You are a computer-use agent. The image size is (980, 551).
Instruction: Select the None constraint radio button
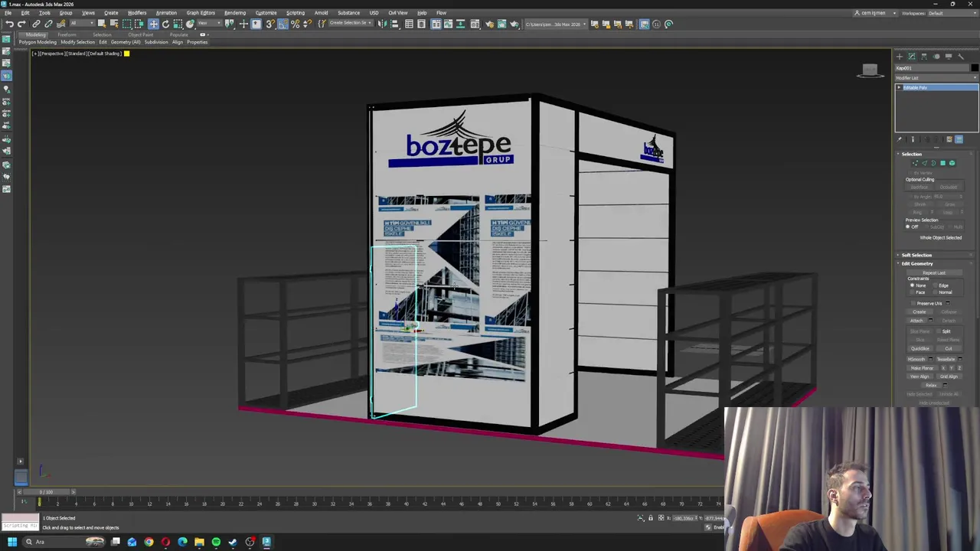click(x=912, y=285)
